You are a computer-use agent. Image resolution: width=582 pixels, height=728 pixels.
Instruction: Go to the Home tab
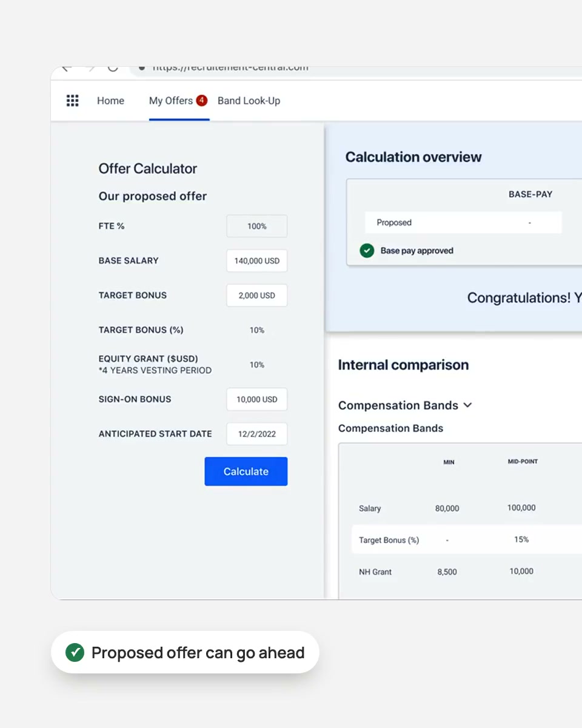point(110,101)
